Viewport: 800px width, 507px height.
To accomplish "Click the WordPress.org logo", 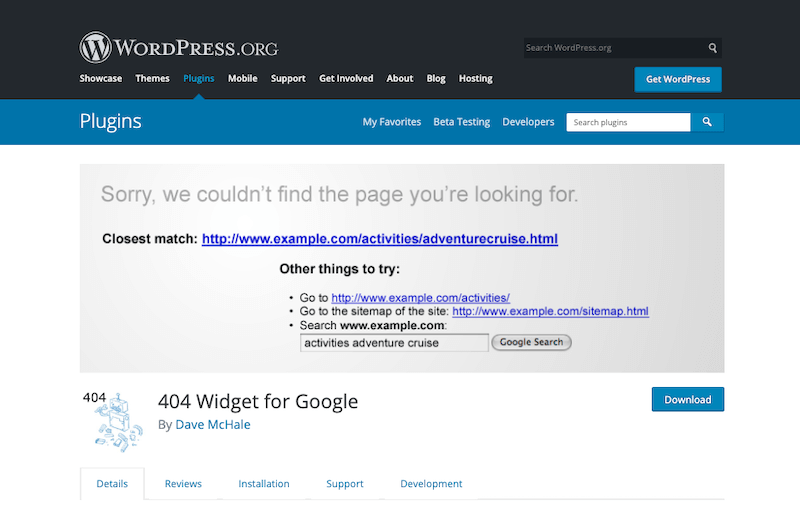I will click(x=179, y=47).
